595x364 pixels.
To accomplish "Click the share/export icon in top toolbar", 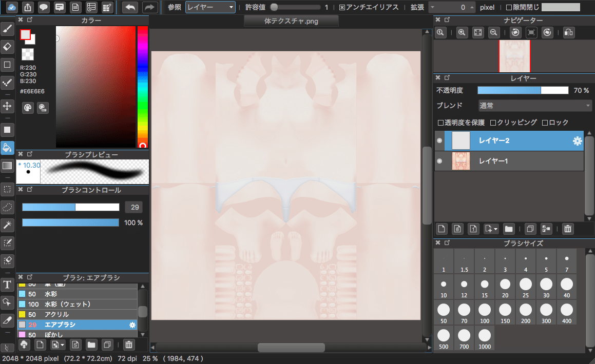I will 28,7.
